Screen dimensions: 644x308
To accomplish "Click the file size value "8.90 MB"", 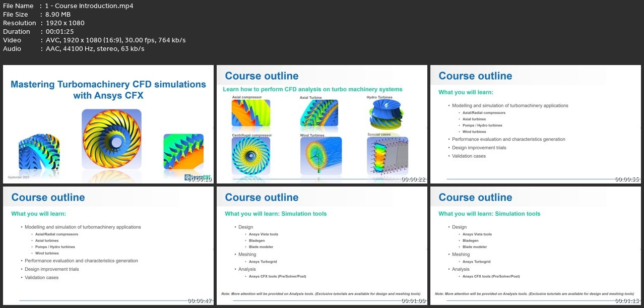I will pyautogui.click(x=58, y=15).
